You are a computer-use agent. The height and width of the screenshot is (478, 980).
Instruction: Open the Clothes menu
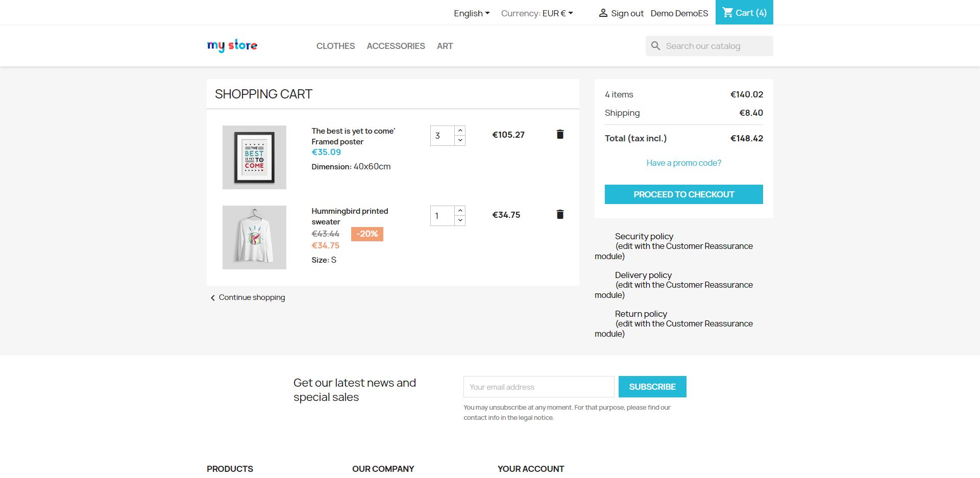(x=335, y=46)
